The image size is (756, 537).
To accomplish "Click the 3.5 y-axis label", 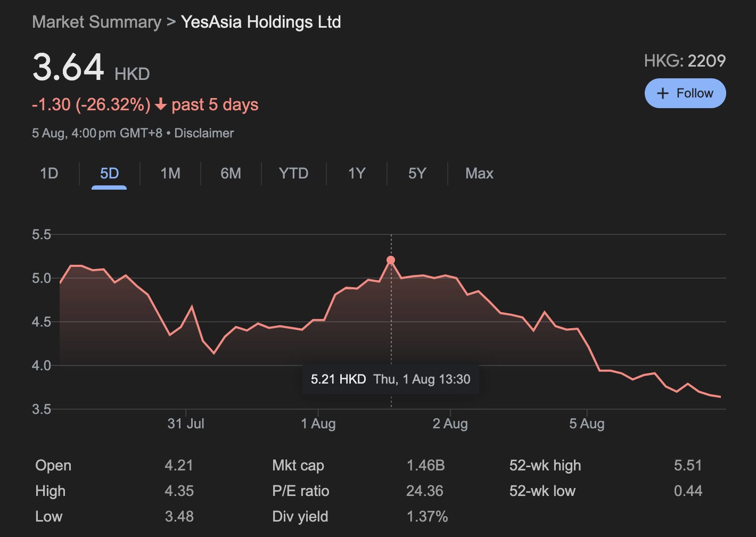I will click(x=42, y=409).
